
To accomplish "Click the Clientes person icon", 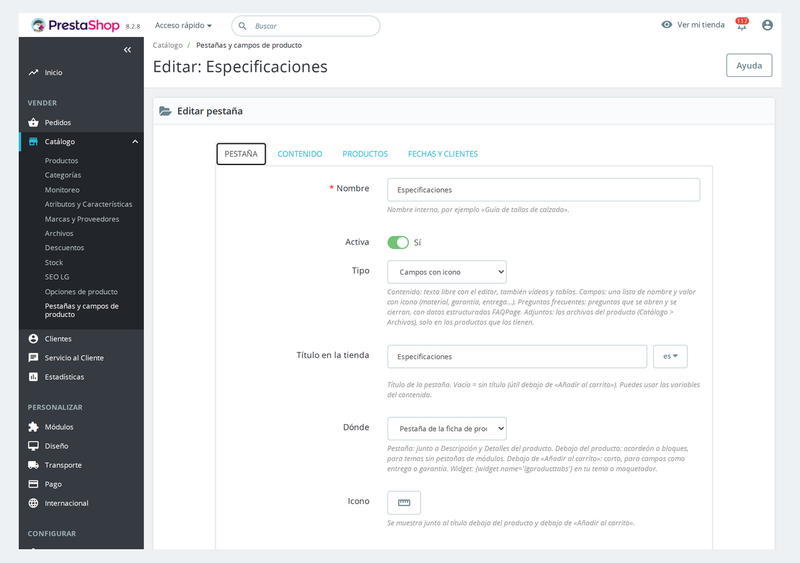I will click(x=33, y=338).
